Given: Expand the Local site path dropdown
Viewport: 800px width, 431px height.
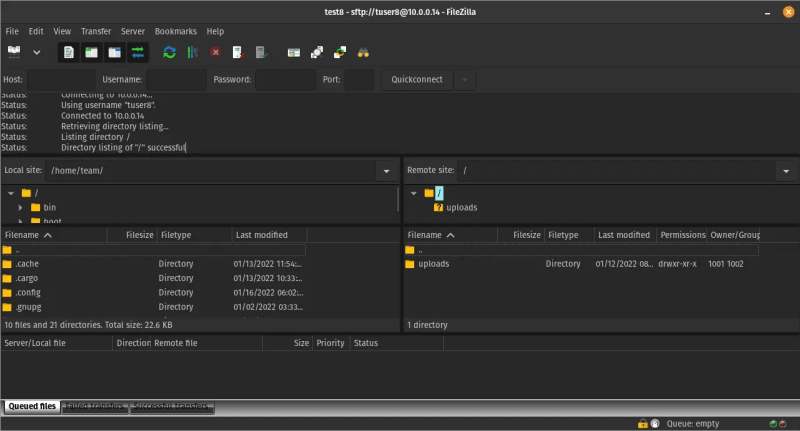Looking at the screenshot, I should tap(387, 171).
